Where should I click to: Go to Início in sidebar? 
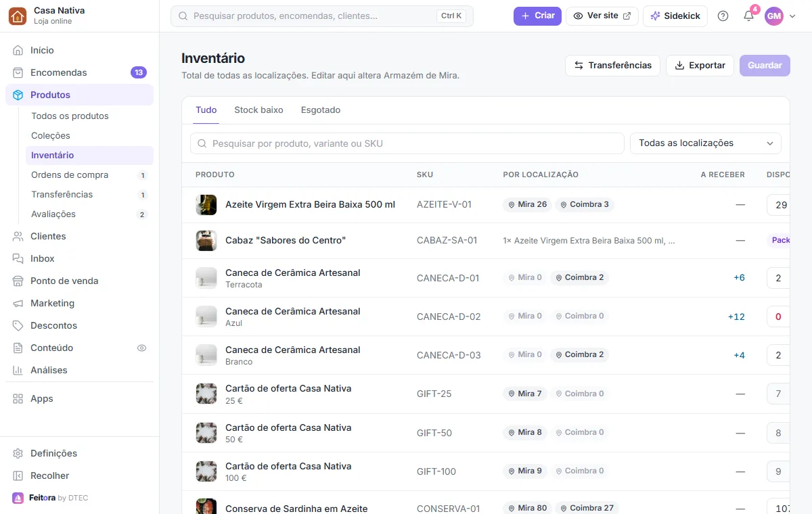pos(79,50)
